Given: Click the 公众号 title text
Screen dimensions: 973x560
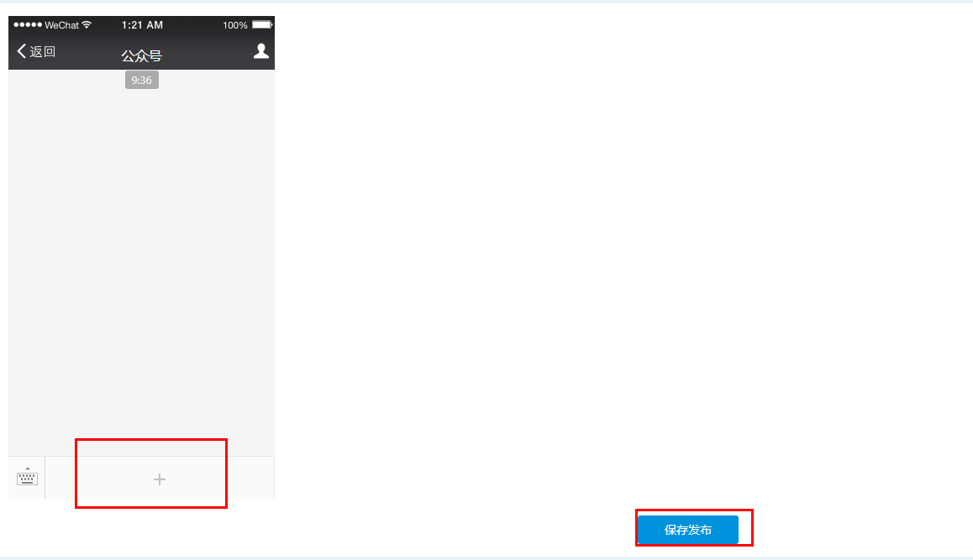Looking at the screenshot, I should point(141,55).
